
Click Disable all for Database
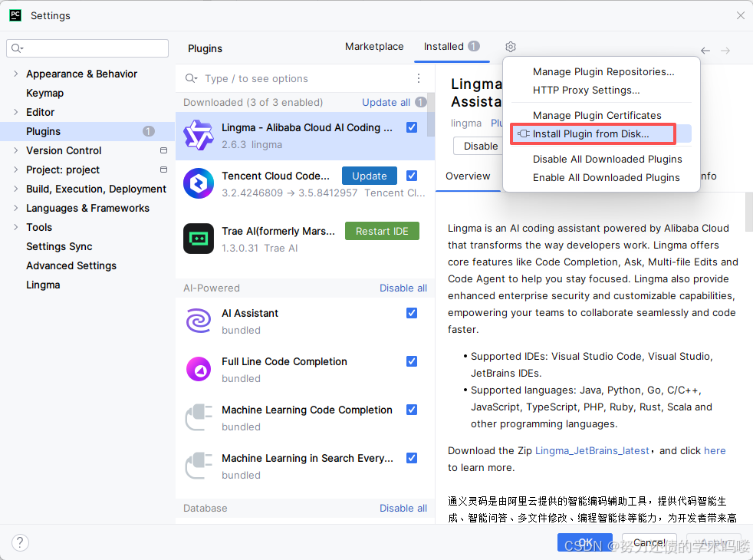click(403, 508)
